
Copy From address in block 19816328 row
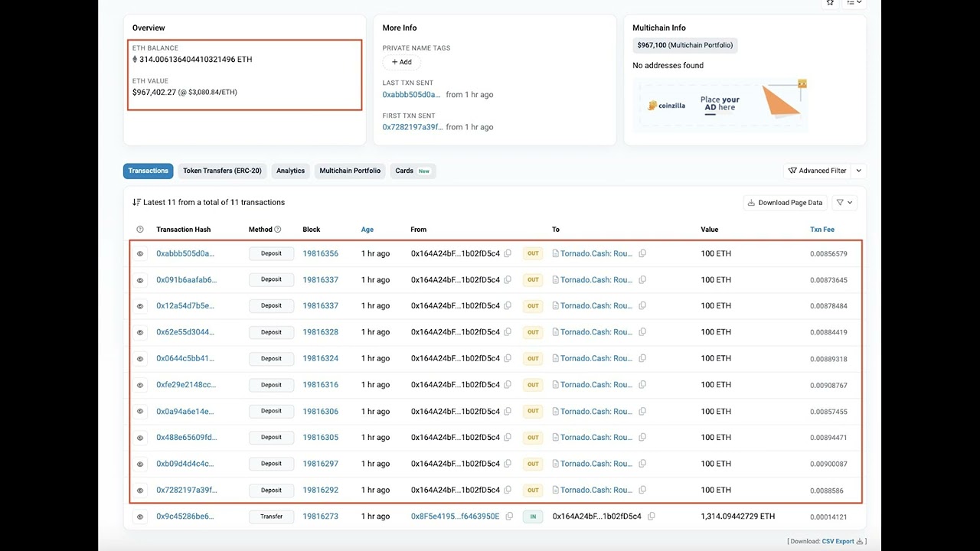coord(508,332)
